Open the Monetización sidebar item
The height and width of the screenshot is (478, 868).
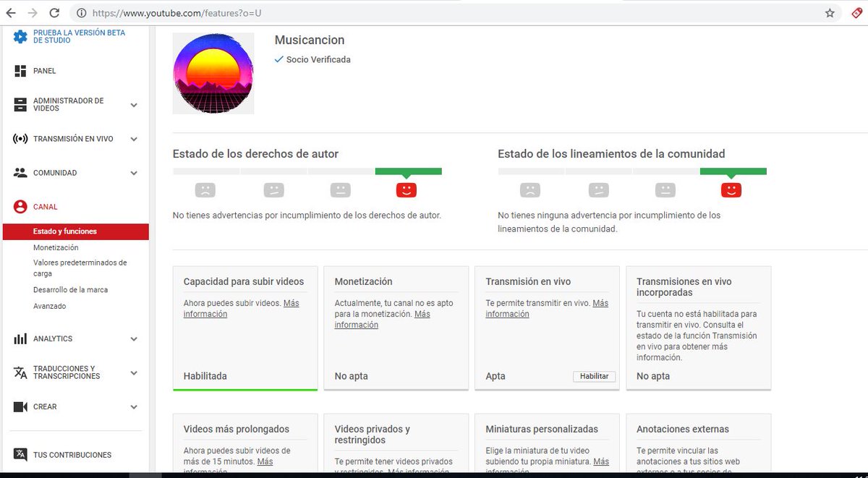point(56,247)
